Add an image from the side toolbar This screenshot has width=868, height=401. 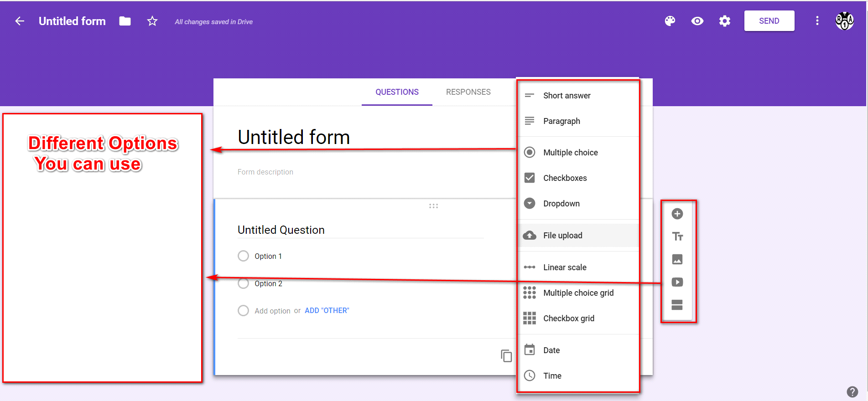coord(677,259)
